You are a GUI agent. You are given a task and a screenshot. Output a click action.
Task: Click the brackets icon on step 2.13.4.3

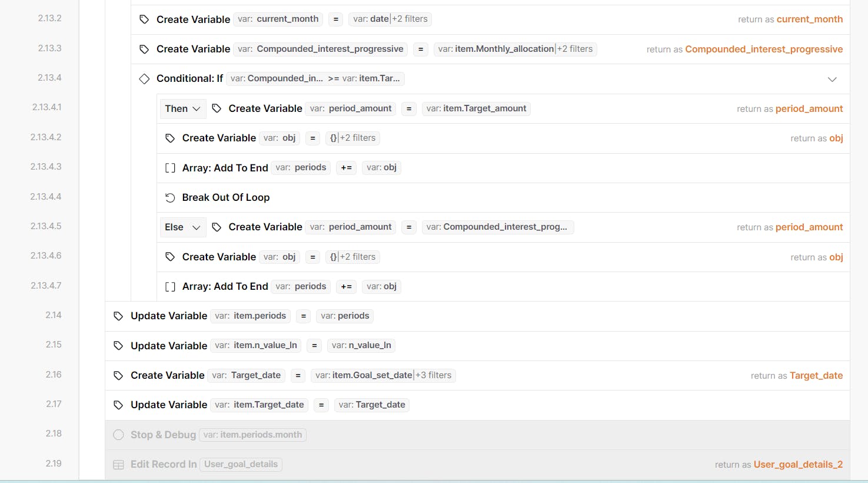point(170,168)
